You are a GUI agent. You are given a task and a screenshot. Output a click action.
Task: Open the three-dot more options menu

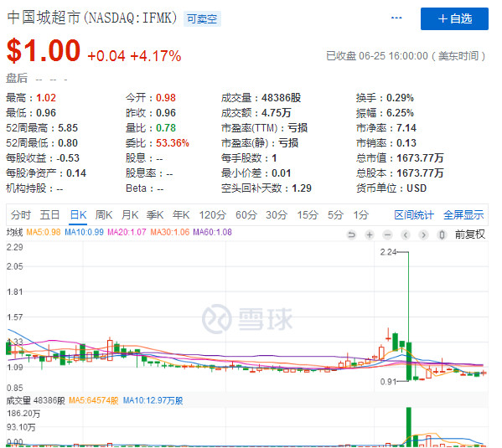396,18
